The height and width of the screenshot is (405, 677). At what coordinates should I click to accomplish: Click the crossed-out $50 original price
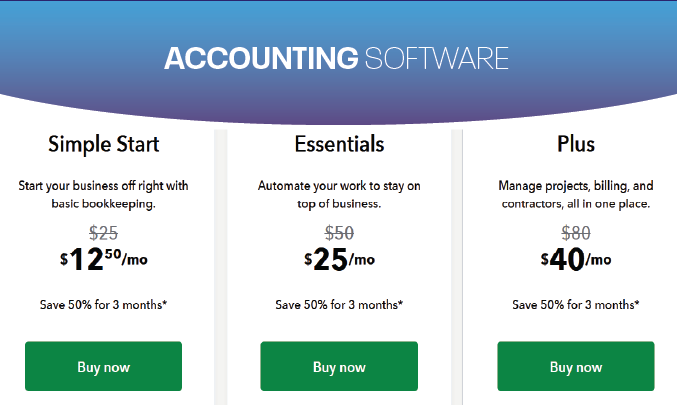pos(339,233)
